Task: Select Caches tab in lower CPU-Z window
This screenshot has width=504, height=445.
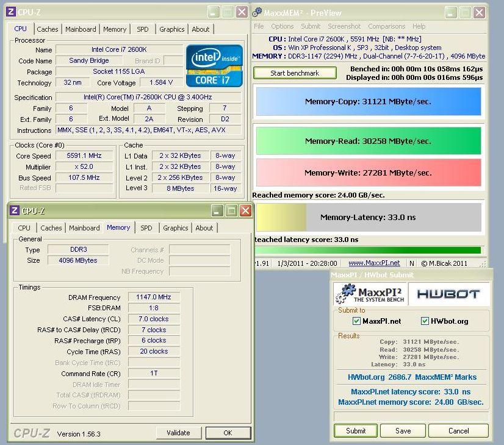Action: tap(51, 228)
